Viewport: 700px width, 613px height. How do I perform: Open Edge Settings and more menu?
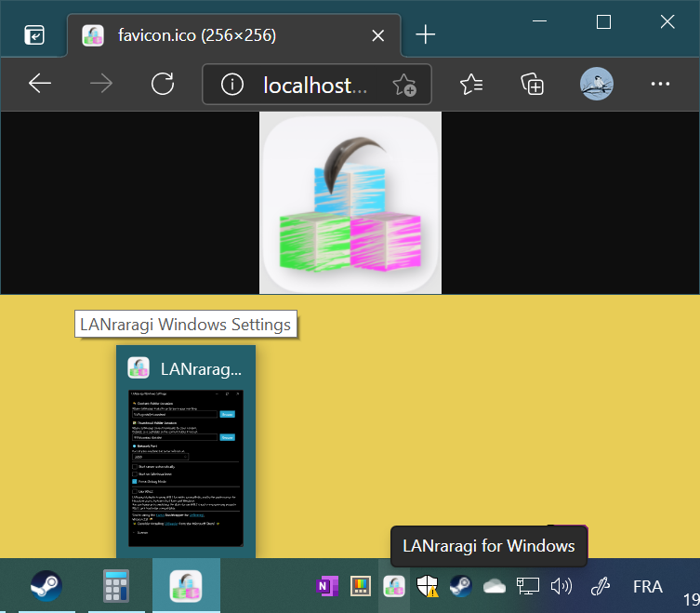[x=660, y=84]
